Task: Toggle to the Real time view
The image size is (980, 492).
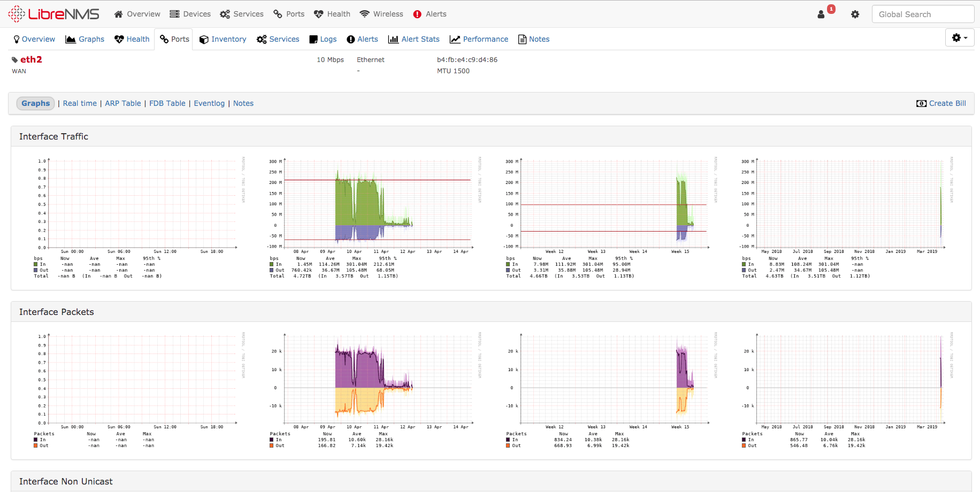Action: 79,103
